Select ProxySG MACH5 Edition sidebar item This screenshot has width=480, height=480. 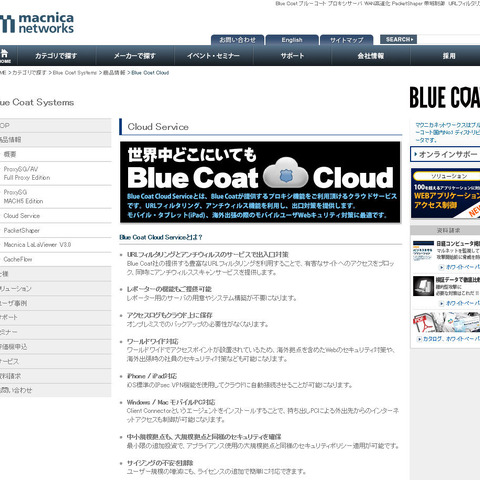click(56, 197)
